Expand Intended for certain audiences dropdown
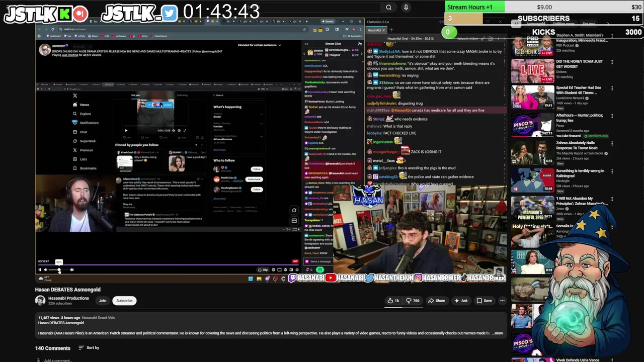The width and height of the screenshot is (644, 362). [x=259, y=45]
